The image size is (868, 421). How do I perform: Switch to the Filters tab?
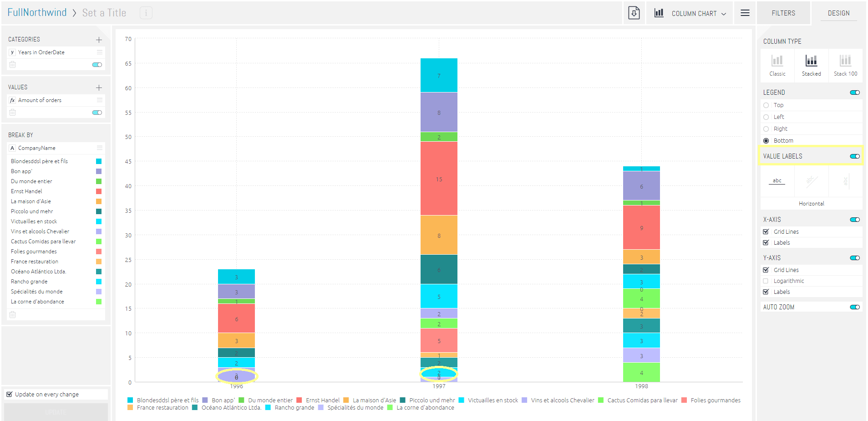pos(783,13)
